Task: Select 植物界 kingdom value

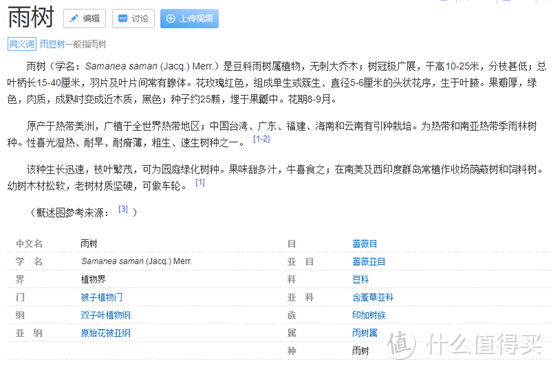Action: 93,280
